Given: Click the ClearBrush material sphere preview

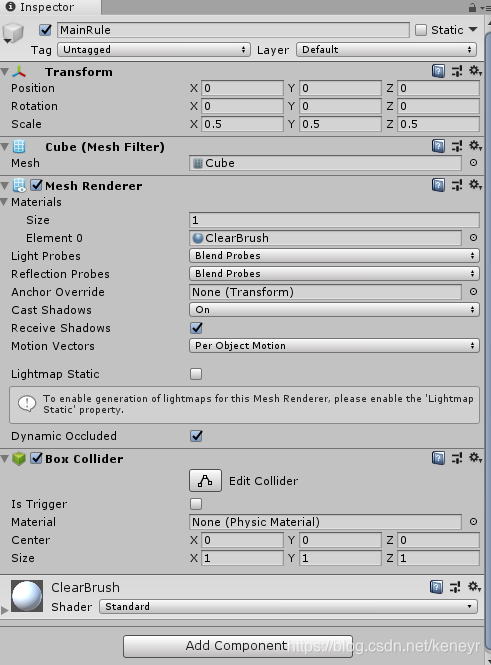Looking at the screenshot, I should tap(27, 596).
